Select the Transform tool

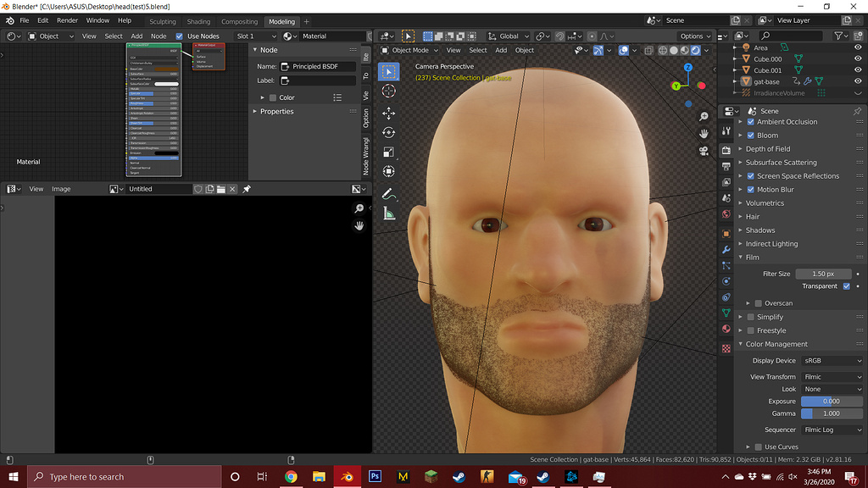coord(388,171)
